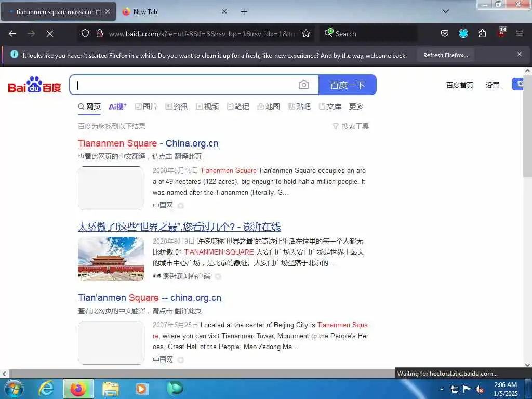532x399 pixels.
Task: Click 翻译此页 under third result
Action: 188,311
